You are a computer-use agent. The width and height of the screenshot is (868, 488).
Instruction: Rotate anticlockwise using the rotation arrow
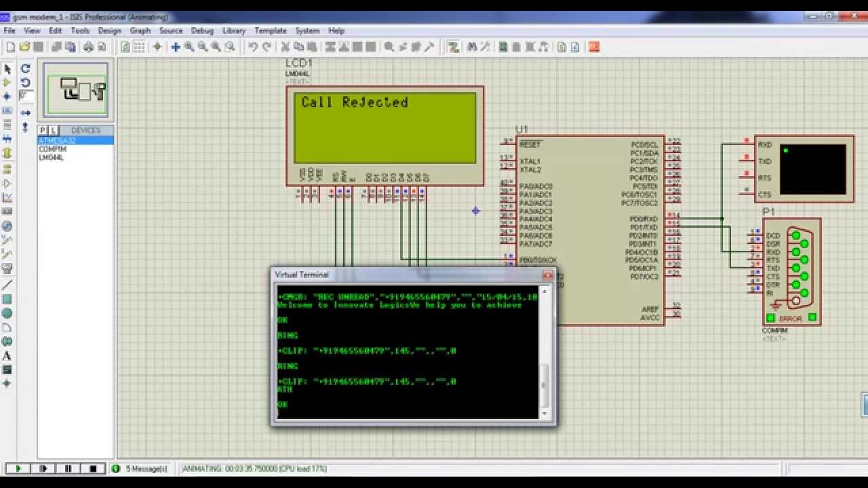26,83
